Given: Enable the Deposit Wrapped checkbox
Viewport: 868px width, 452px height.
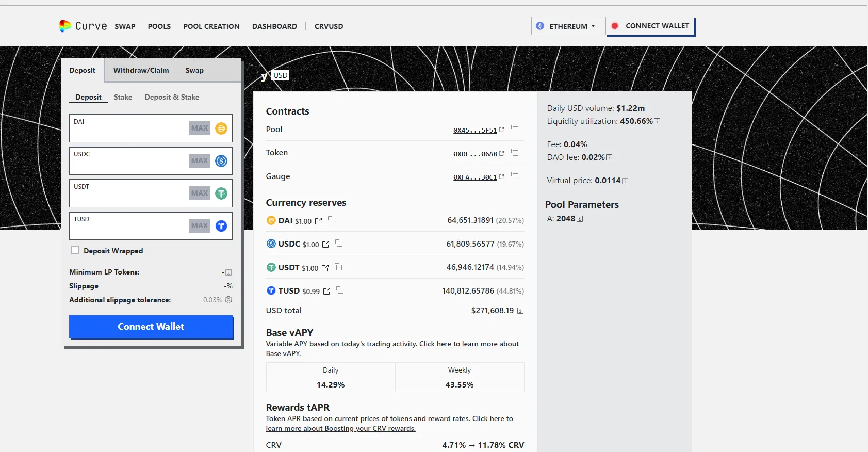Looking at the screenshot, I should coord(75,251).
